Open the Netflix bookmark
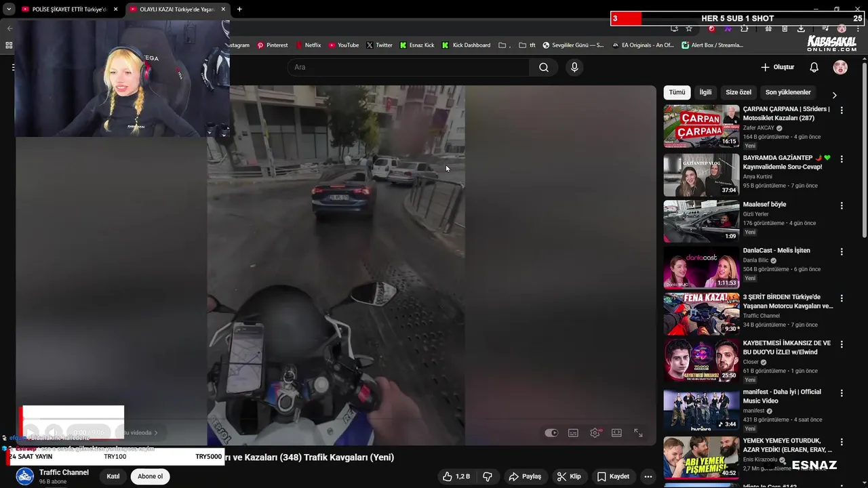The image size is (868, 488). click(x=308, y=45)
